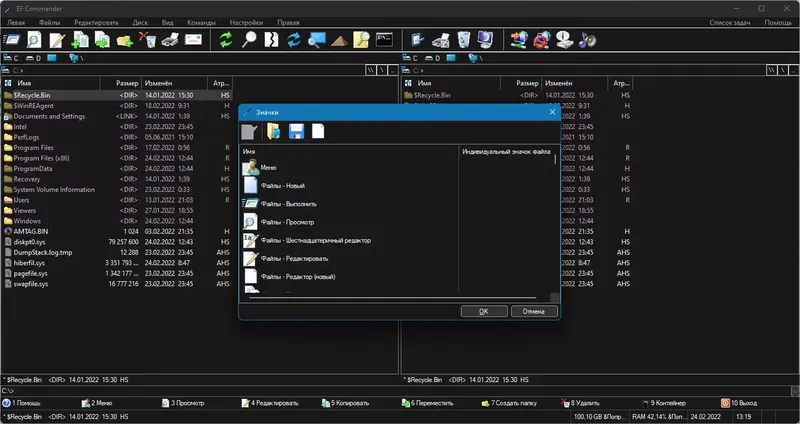Open the network drive button in left drive bar
800x424 pixels.
[76, 58]
